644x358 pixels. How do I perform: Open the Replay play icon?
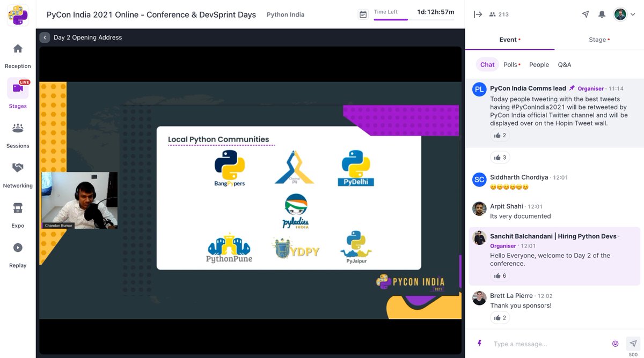click(x=18, y=248)
